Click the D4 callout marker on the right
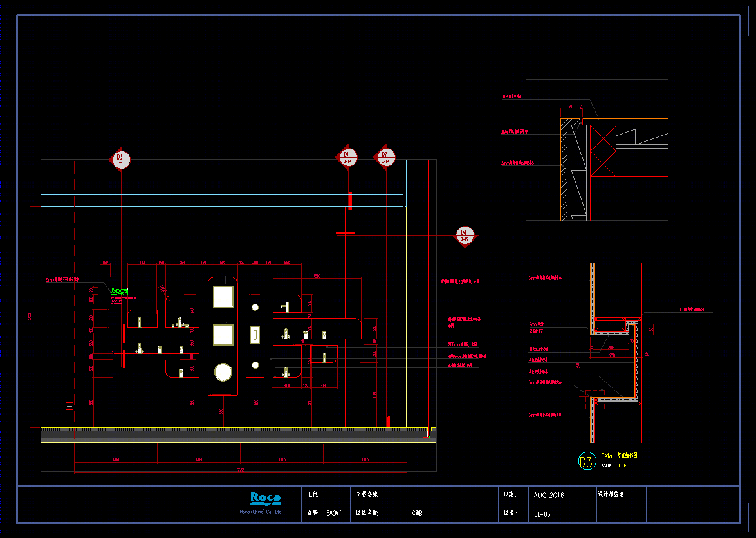 pos(465,236)
